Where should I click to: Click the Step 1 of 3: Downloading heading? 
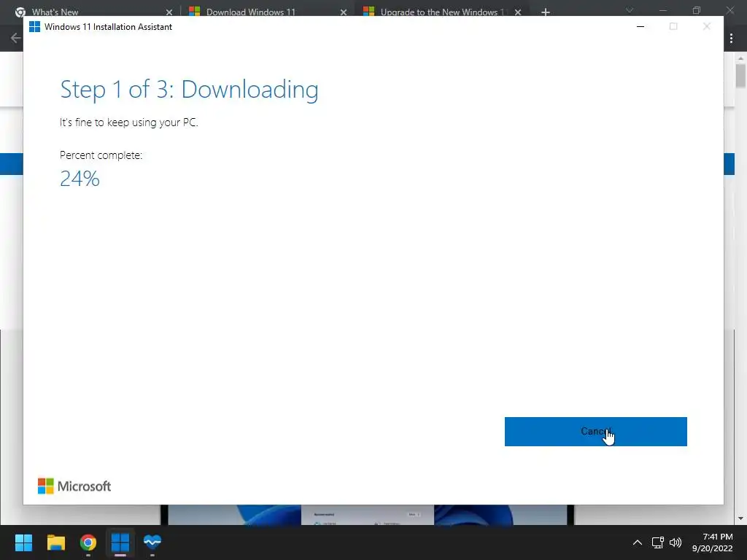click(x=189, y=90)
